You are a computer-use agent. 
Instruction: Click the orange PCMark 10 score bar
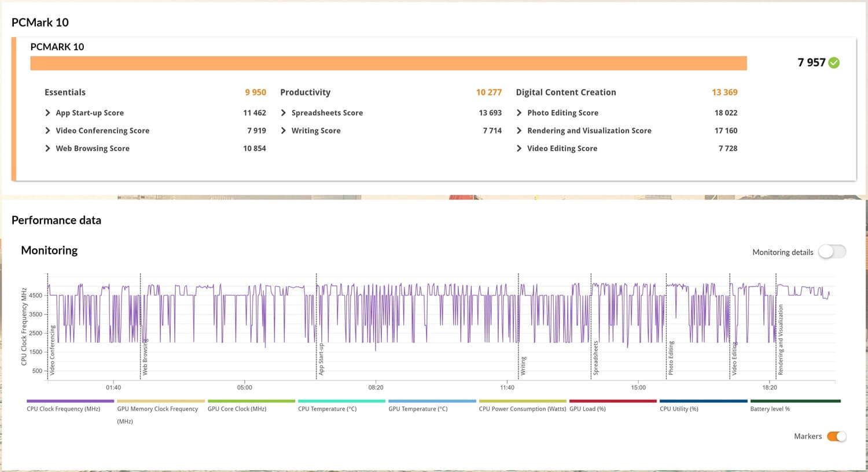tap(388, 63)
